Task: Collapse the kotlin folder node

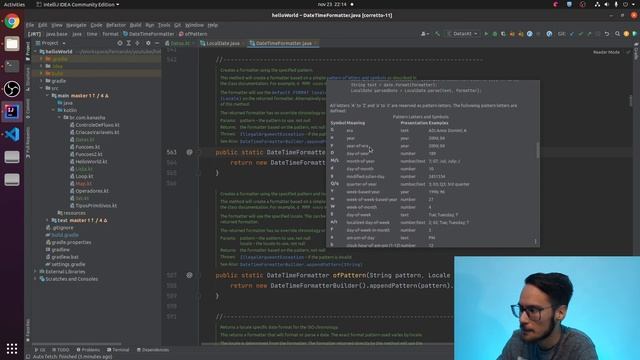Action: tap(53, 110)
